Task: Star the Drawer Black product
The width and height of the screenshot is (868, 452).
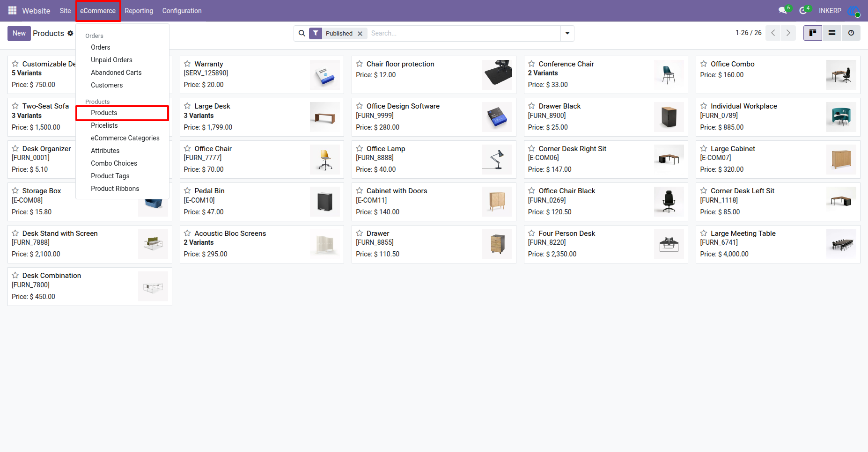Action: pyautogui.click(x=531, y=106)
